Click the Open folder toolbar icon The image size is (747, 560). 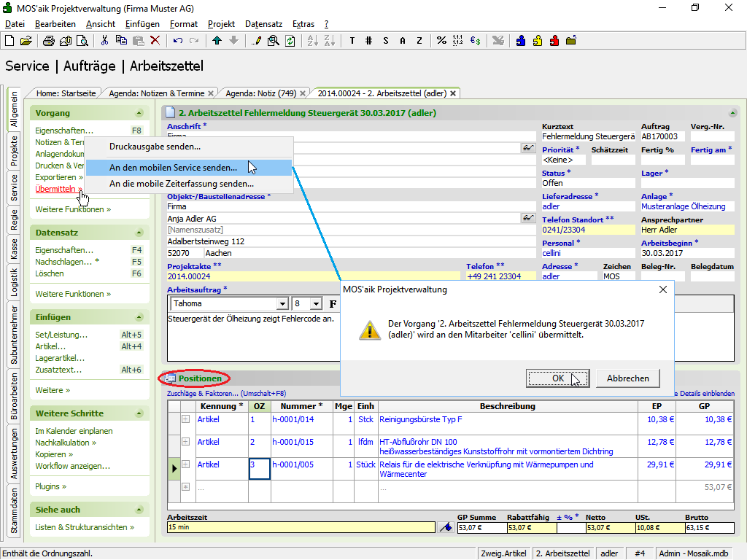[x=26, y=41]
